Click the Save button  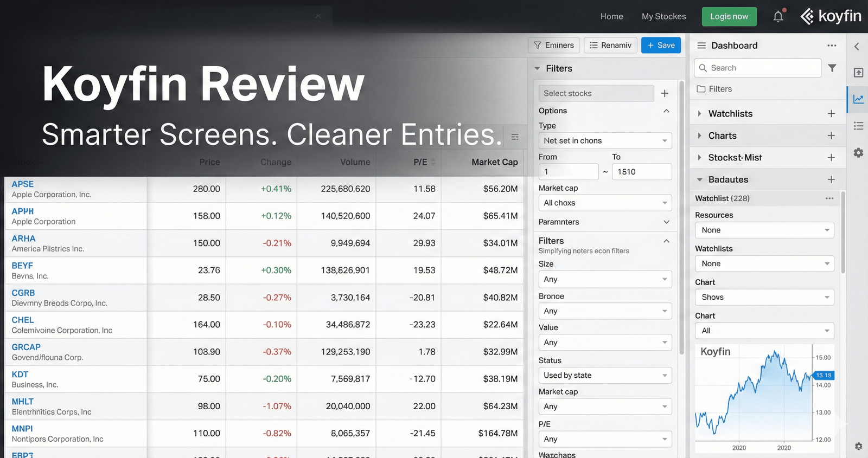coord(661,45)
